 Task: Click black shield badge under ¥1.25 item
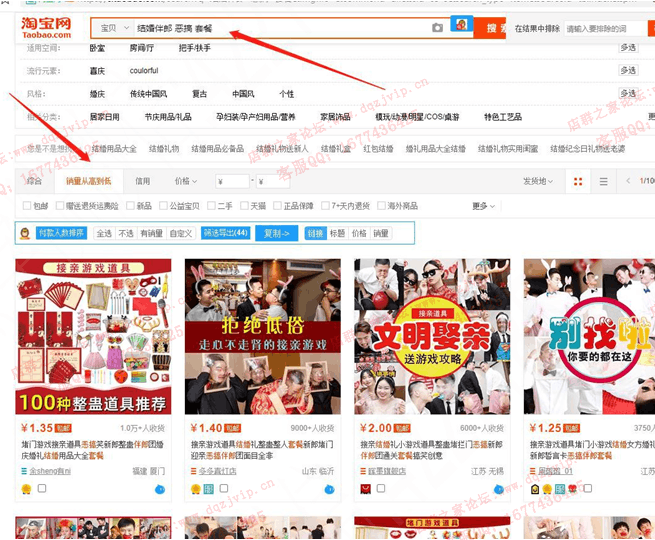coord(535,489)
